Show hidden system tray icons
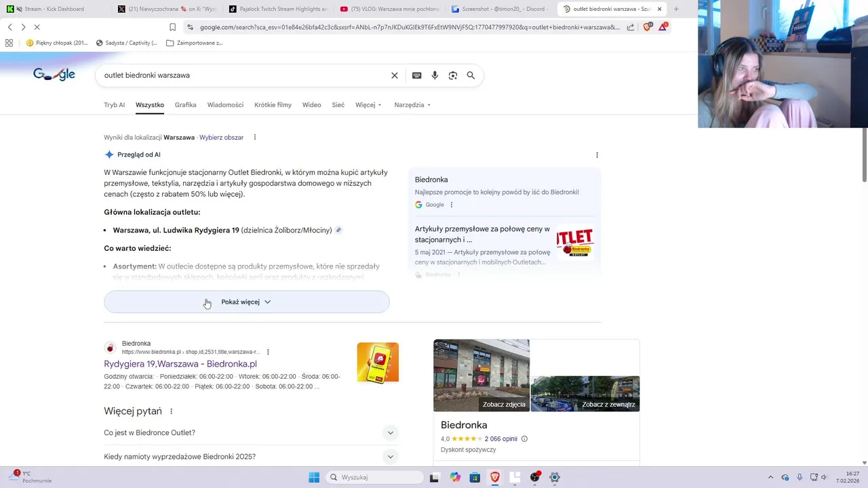Screen dimensions: 868x488 click(x=770, y=477)
